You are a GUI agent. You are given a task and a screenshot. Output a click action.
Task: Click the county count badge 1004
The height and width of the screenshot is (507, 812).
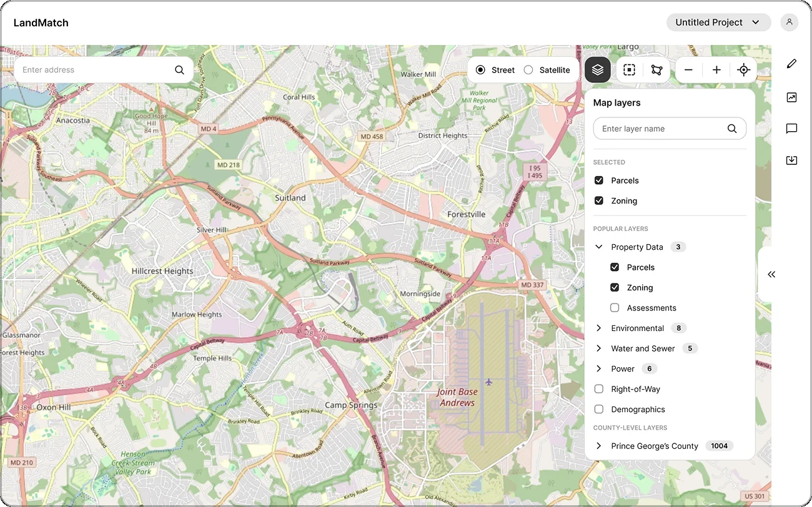tap(720, 446)
